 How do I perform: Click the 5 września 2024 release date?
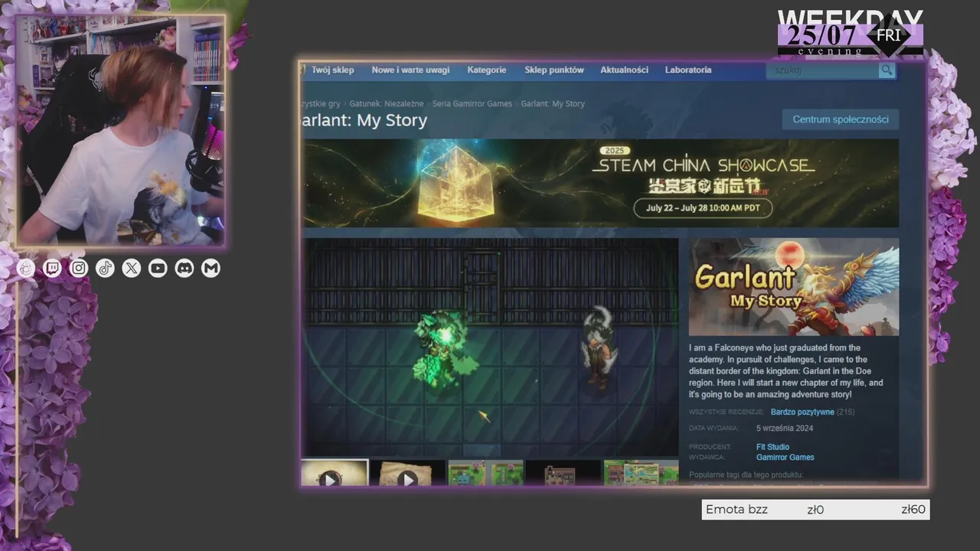point(785,429)
